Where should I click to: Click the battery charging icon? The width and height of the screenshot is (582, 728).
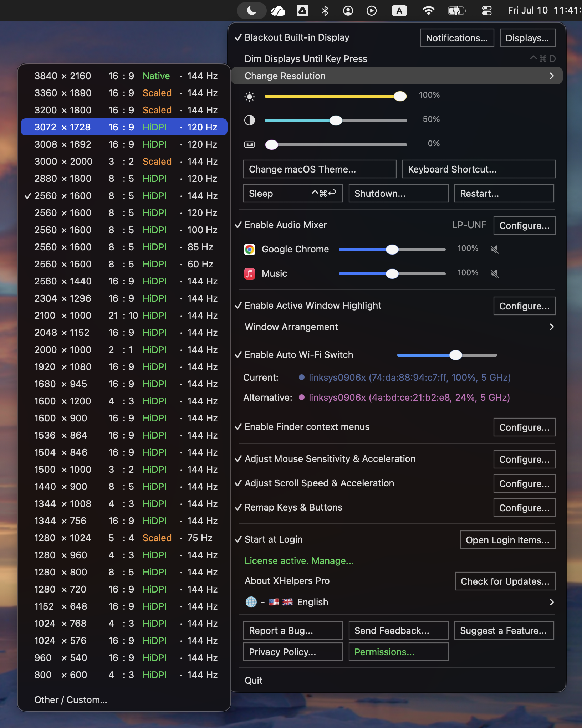(x=457, y=11)
